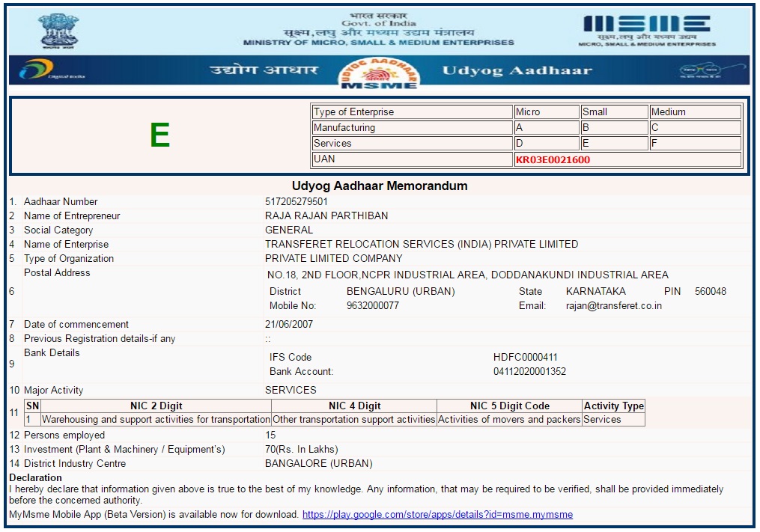
Task: Click the NIC 4 Digit column header
Action: 354,406
